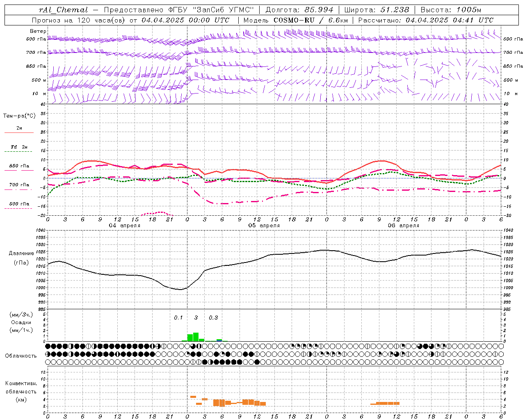Screen dimensions: 525x420
Task: Click the Конвективн. label in the bottom panel
Action: 21,383
